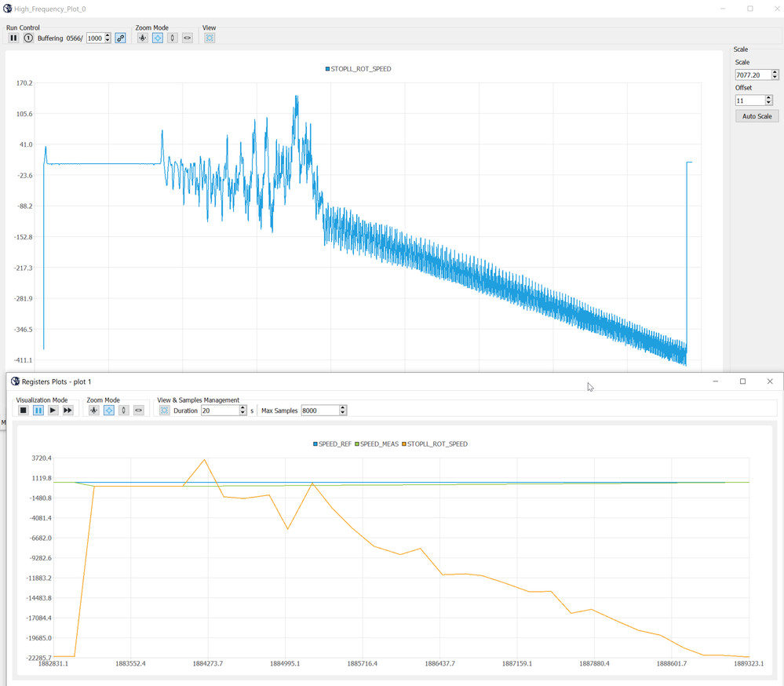784x686 pixels.
Task: Increase the Max Samples value with up arrow
Action: (343, 408)
